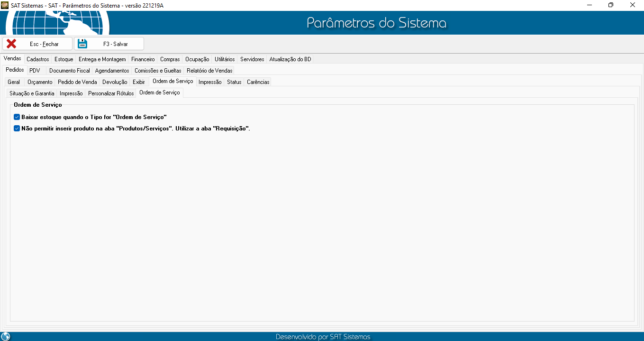
Task: Click the globe icon in status bar
Action: (x=6, y=336)
